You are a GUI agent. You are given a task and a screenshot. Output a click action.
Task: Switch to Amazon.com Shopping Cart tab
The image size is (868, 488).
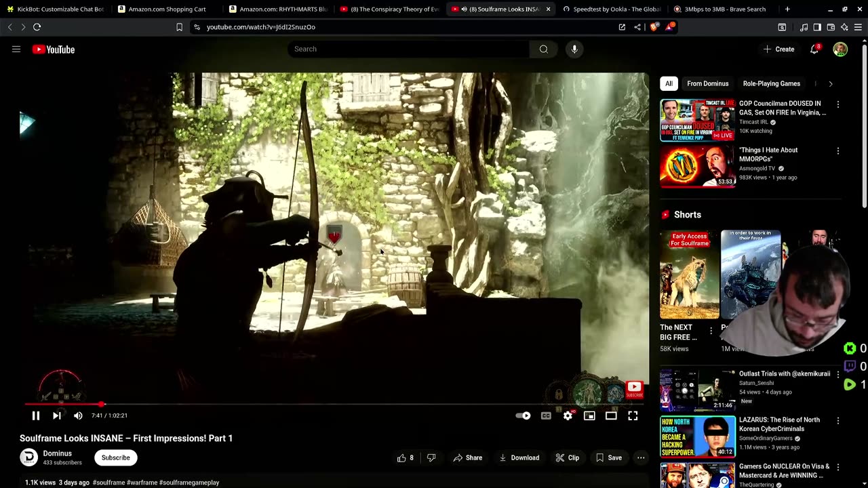[x=166, y=9]
